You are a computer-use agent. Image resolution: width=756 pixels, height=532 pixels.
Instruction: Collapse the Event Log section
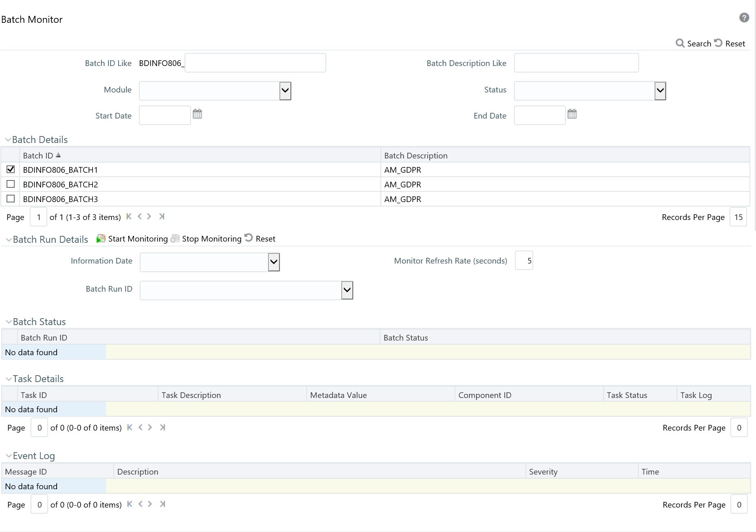coord(9,456)
